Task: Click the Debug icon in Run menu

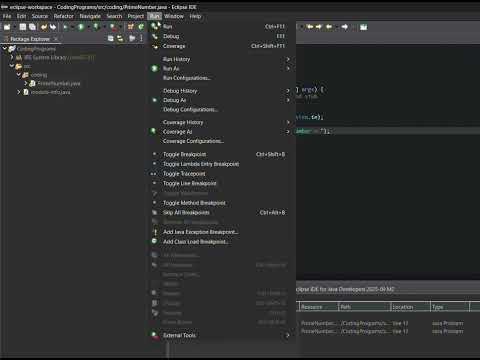Action: [155, 36]
